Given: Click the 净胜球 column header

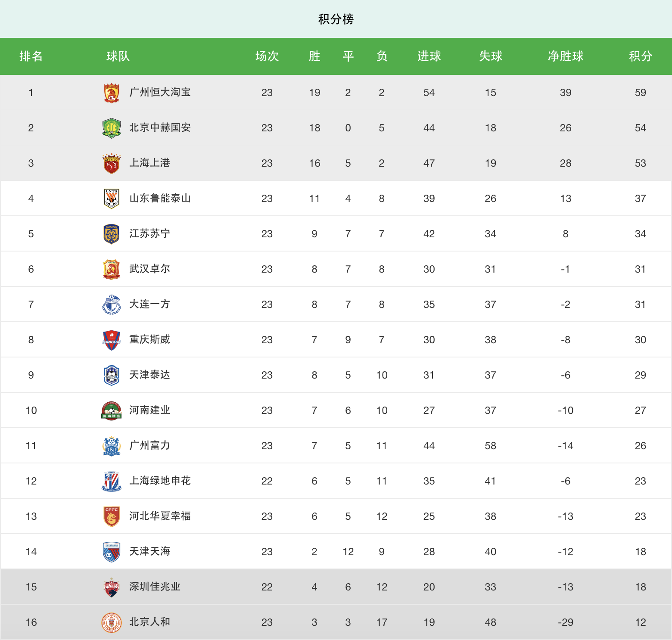Looking at the screenshot, I should click(x=565, y=56).
